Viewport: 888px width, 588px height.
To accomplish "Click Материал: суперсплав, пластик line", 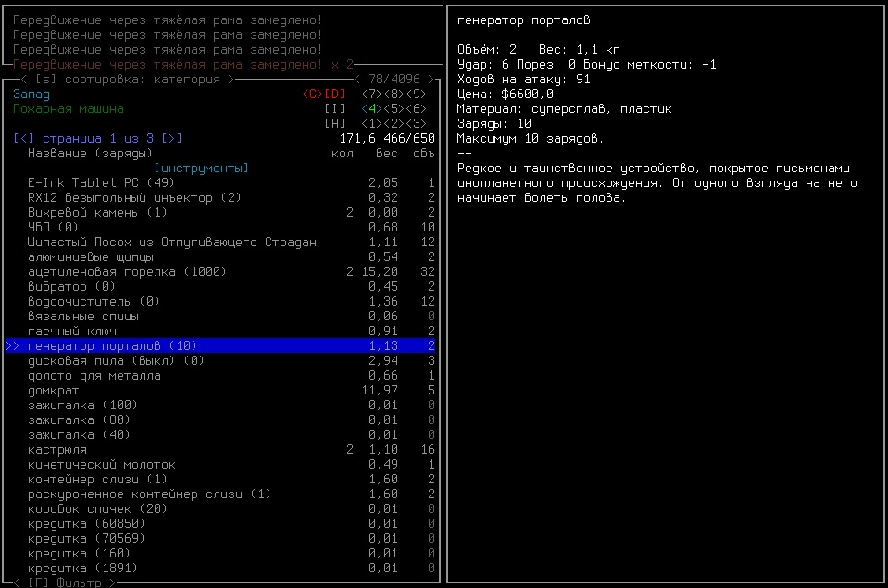I will 564,108.
